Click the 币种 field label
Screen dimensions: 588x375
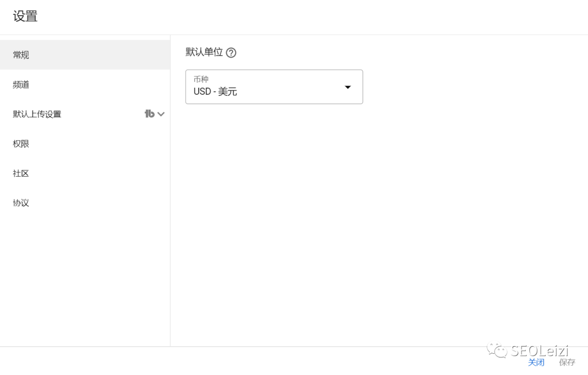[201, 80]
